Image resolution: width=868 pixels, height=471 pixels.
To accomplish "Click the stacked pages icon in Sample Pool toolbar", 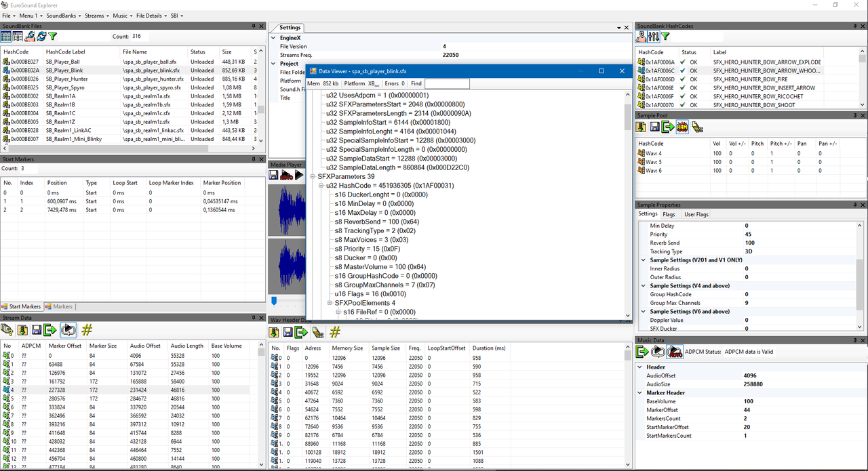I will [697, 127].
